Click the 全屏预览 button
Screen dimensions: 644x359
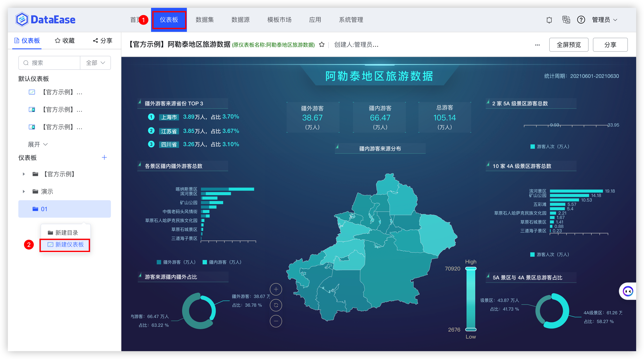click(568, 45)
